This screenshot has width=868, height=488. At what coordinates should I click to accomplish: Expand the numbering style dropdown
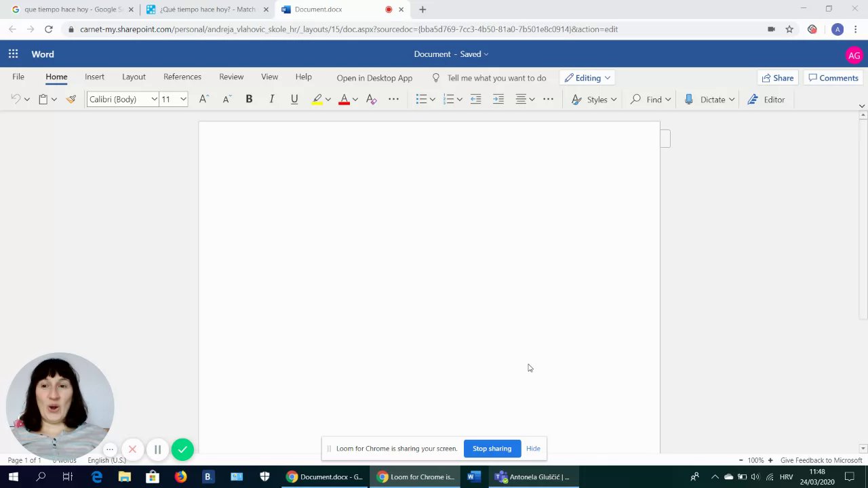coord(459,100)
